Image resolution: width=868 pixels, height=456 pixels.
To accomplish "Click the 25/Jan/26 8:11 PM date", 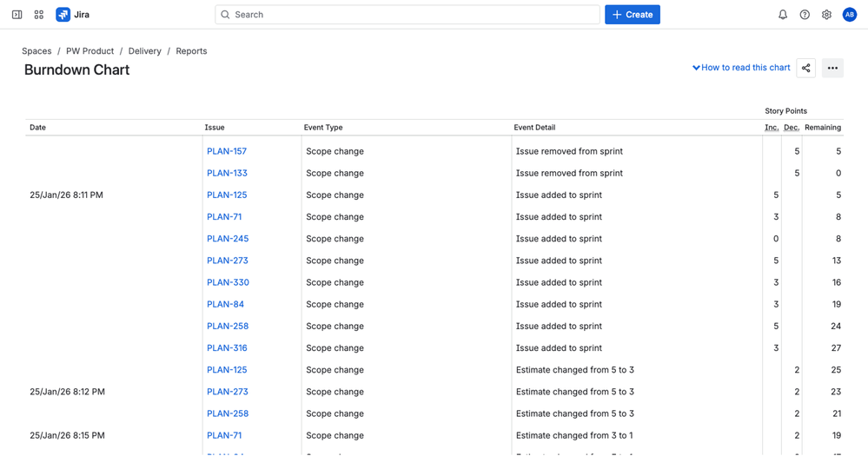I will (x=66, y=195).
